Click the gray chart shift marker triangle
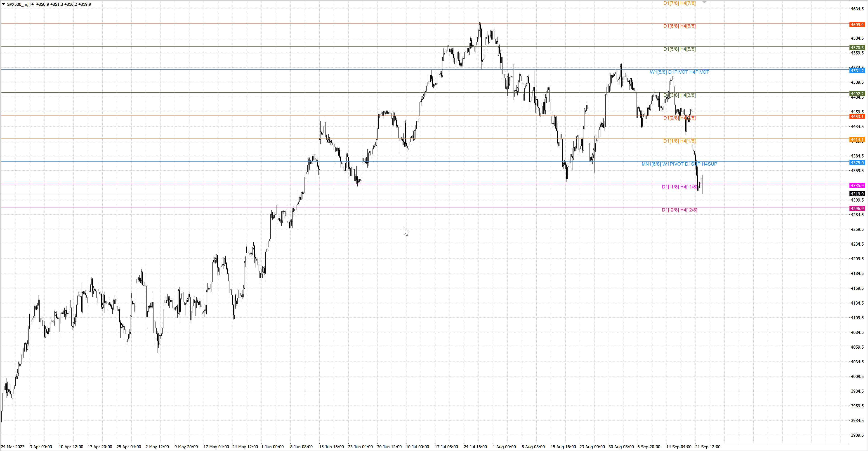The height and width of the screenshot is (451, 868). click(704, 2)
